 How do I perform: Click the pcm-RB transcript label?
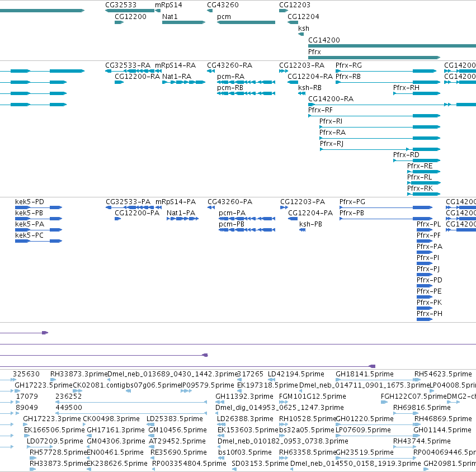230,88
